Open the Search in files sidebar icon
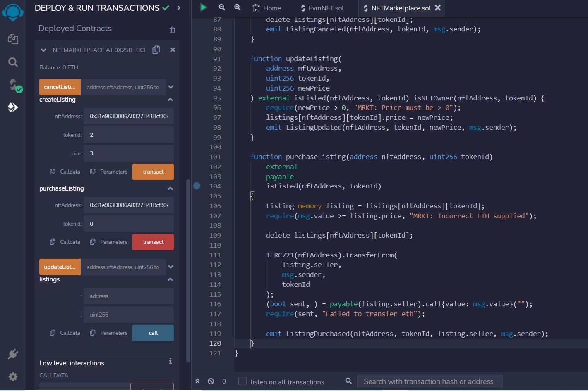This screenshot has height=391, width=588. 13,62
